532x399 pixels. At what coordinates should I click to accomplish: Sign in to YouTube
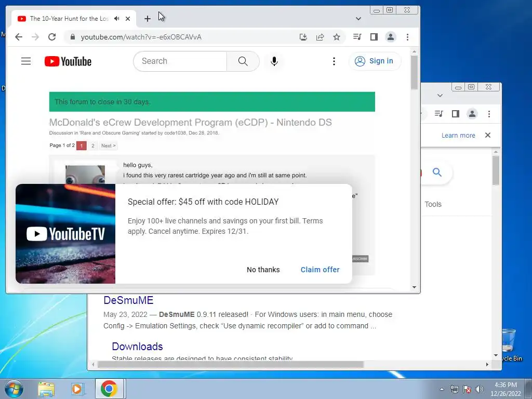point(375,61)
